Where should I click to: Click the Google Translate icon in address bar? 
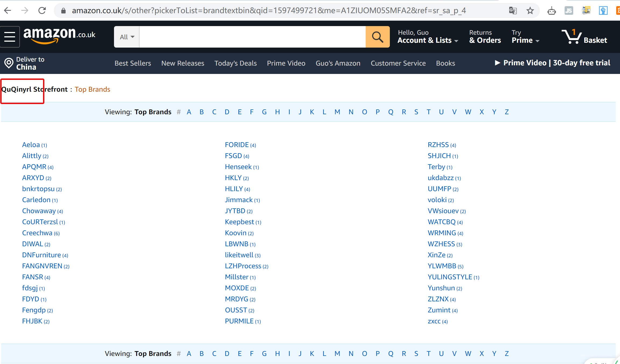coord(513,11)
